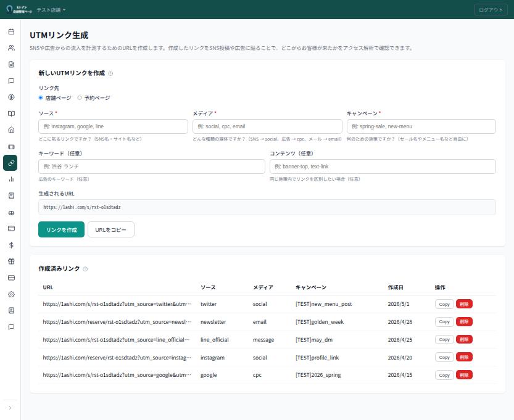Expand the sidebar with the bottom chevron
Viewport: 514px width, 420px height.
click(x=10, y=408)
